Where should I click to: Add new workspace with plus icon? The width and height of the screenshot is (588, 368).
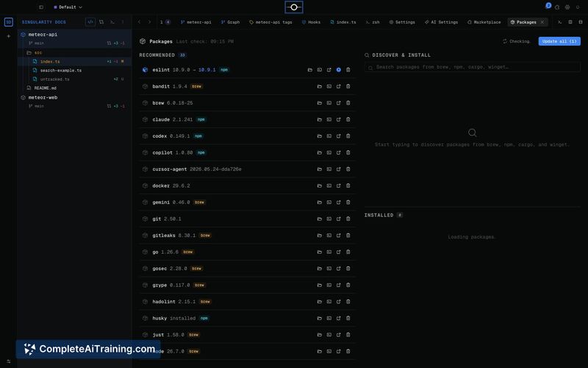click(9, 36)
